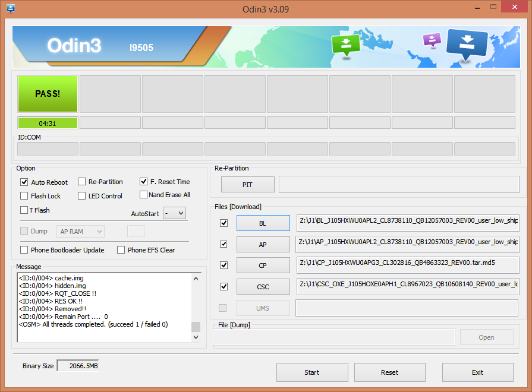Screen dimensions: 532x392
Task: Enable Phone Bootloader Update checkbox
Action: [x=24, y=250]
